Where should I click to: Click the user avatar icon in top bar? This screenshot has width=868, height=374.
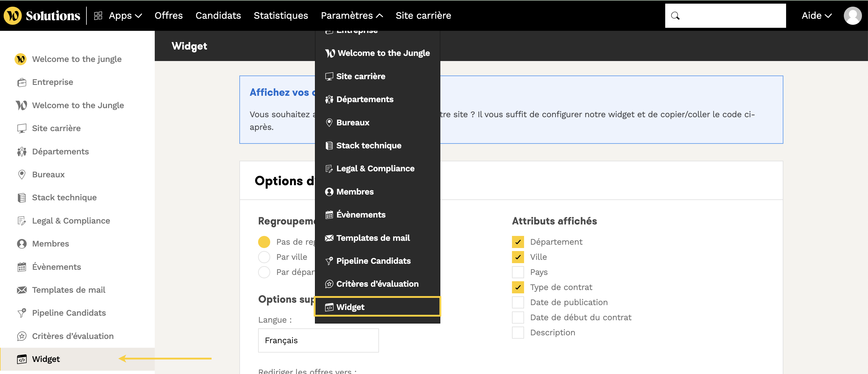click(853, 15)
